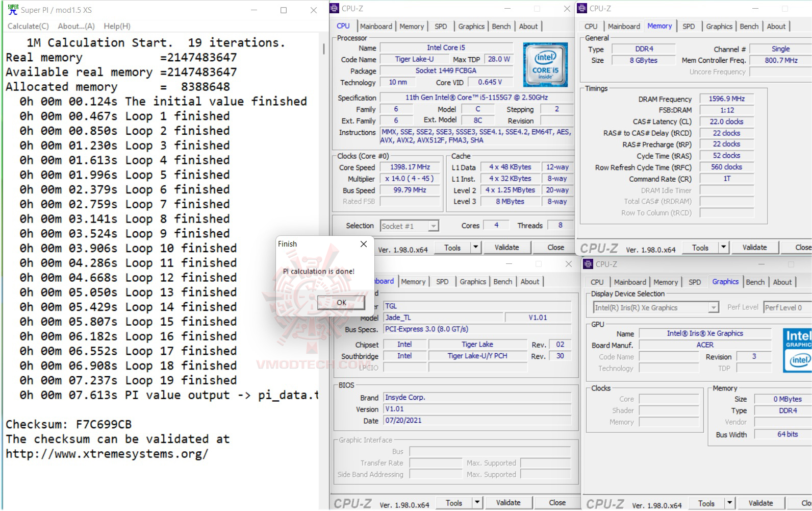Select SPD tab in the Memory window

689,27
